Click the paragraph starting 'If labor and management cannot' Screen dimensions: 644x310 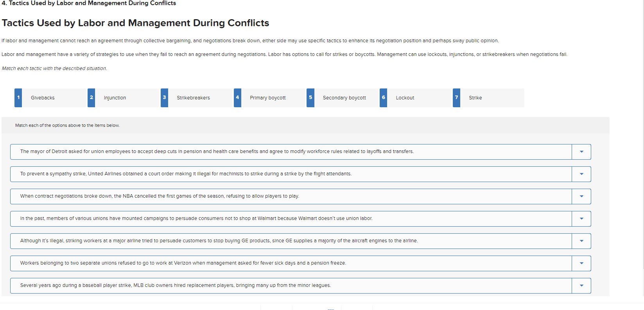[x=250, y=41]
